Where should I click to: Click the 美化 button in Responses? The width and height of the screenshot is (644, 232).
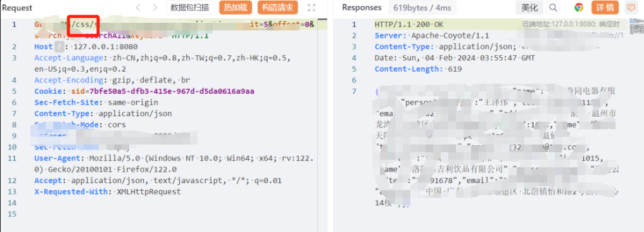529,8
